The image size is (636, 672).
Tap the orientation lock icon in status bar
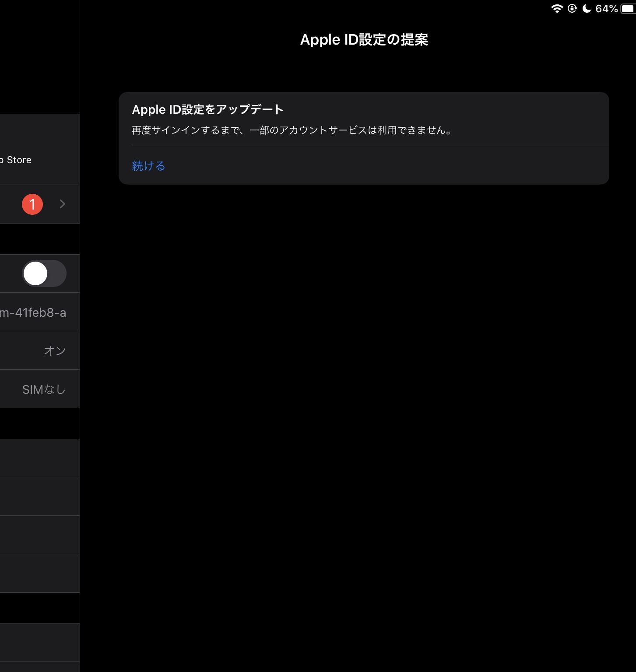tap(572, 9)
